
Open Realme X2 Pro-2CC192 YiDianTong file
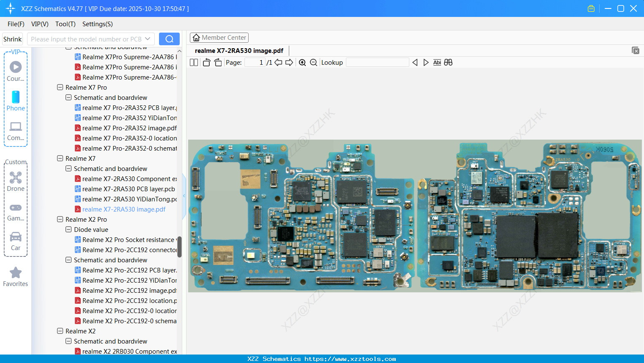click(x=126, y=280)
